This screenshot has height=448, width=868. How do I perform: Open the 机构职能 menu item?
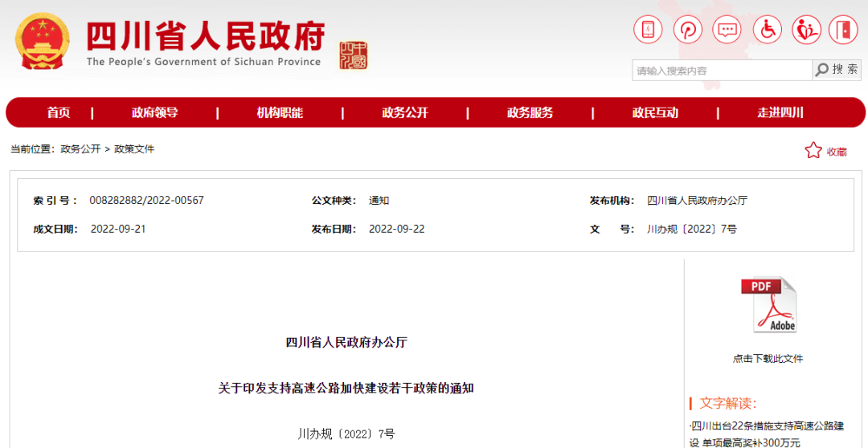click(x=280, y=113)
